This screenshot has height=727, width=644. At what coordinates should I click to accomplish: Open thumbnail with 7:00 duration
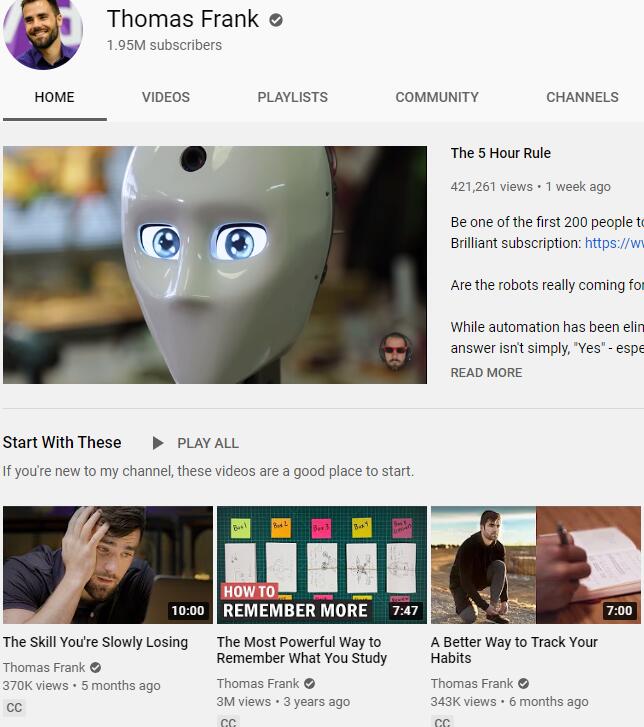click(536, 565)
